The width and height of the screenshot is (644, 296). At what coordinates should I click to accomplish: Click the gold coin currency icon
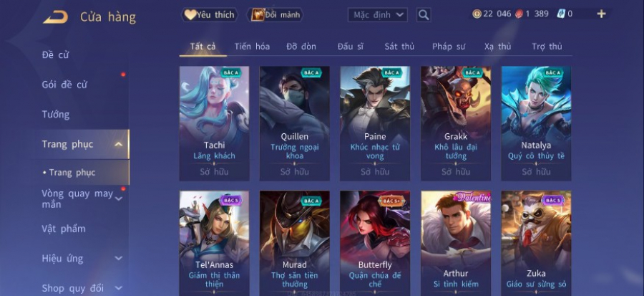[477, 14]
